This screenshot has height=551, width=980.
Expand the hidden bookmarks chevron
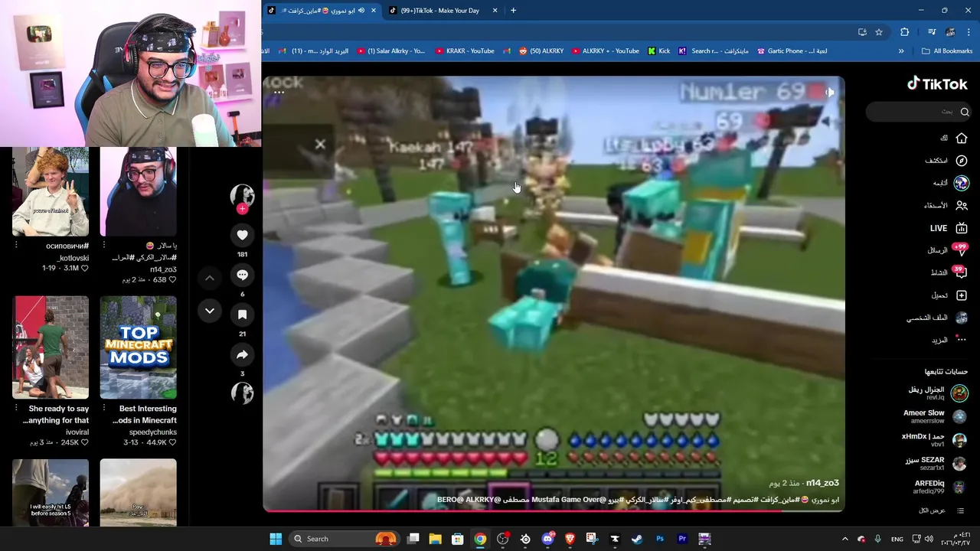901,51
